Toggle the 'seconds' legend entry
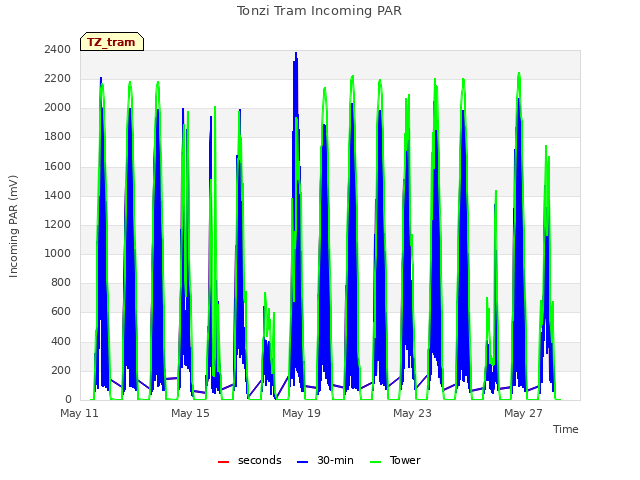The image size is (640, 480). [250, 460]
